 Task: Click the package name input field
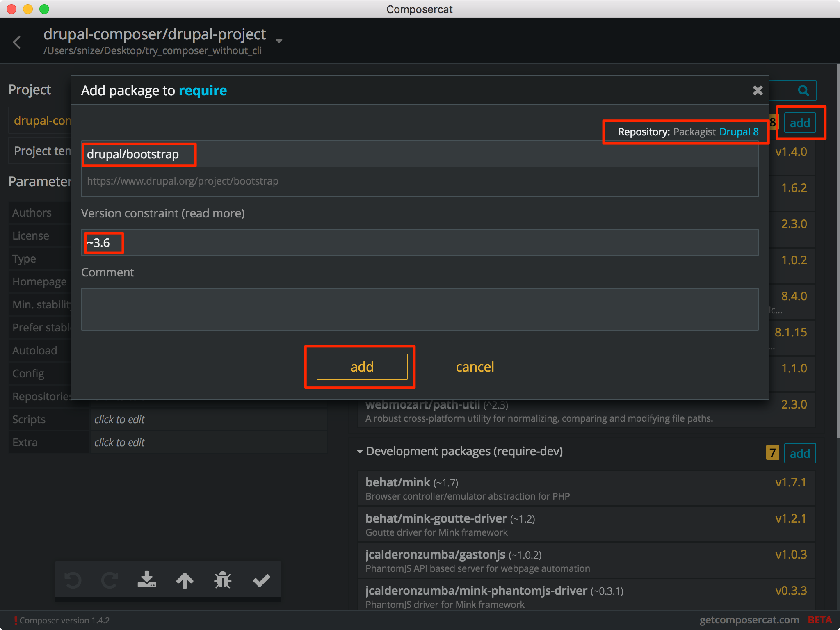click(x=420, y=154)
